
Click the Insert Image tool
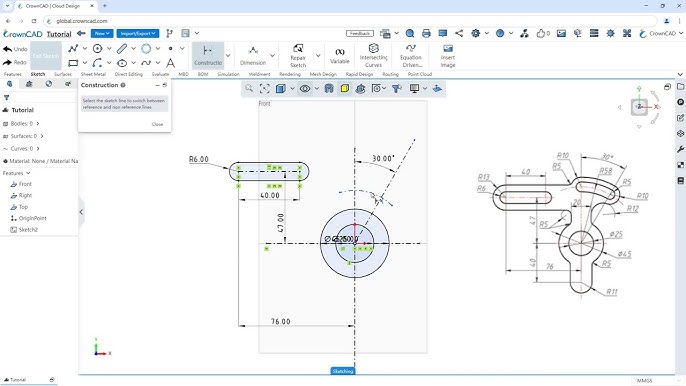click(x=448, y=56)
